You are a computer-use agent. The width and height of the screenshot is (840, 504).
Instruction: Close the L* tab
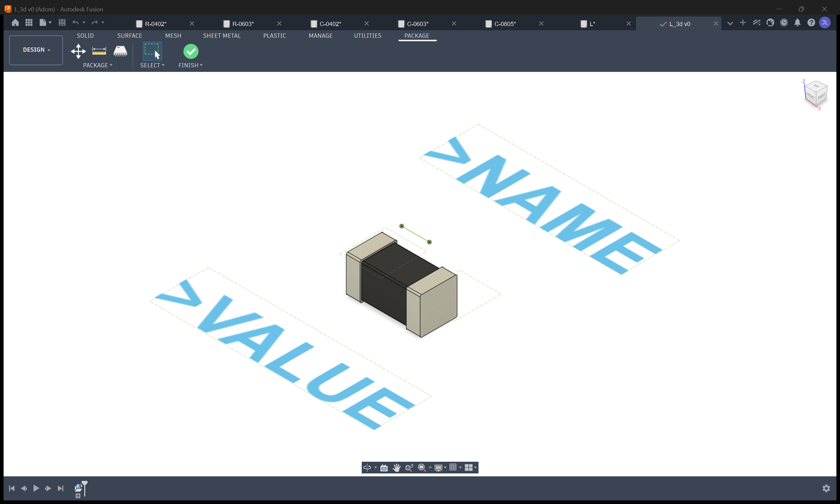pyautogui.click(x=628, y=24)
